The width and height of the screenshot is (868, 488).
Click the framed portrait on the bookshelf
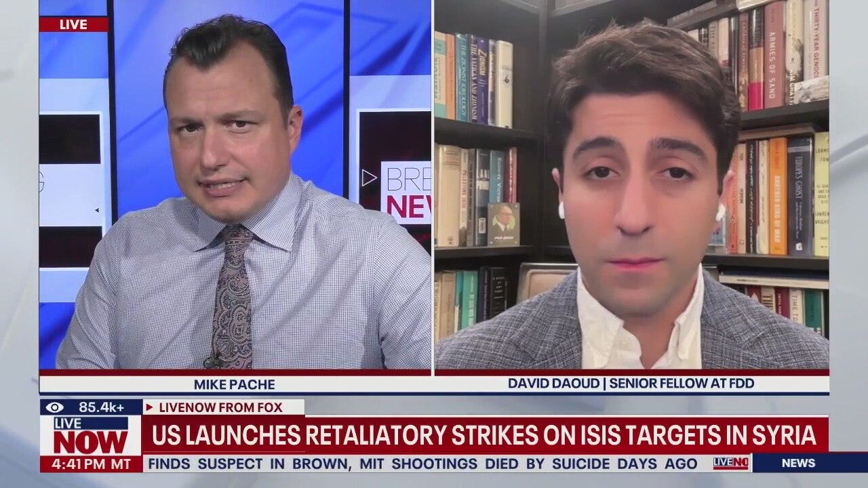point(503,224)
